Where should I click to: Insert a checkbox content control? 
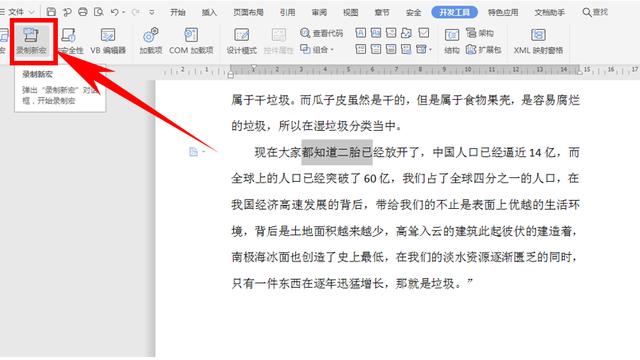click(424, 33)
